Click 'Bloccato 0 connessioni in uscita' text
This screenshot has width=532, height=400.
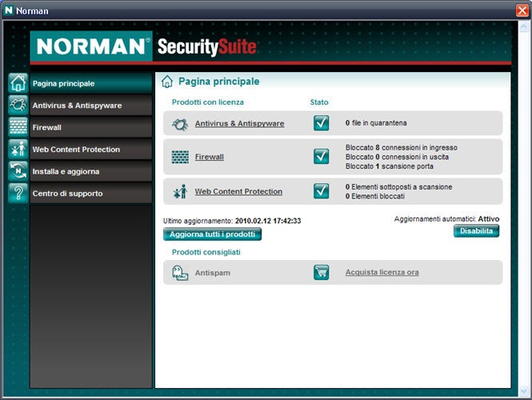397,157
